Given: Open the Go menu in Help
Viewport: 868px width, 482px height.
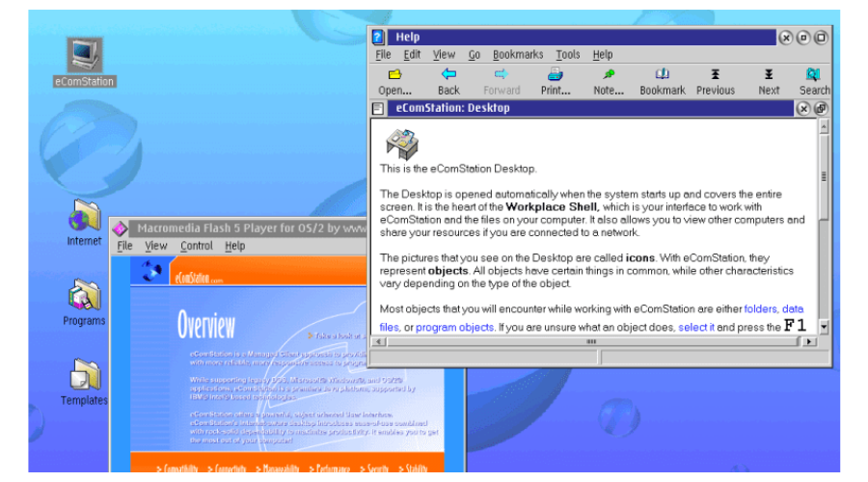Looking at the screenshot, I should [474, 55].
